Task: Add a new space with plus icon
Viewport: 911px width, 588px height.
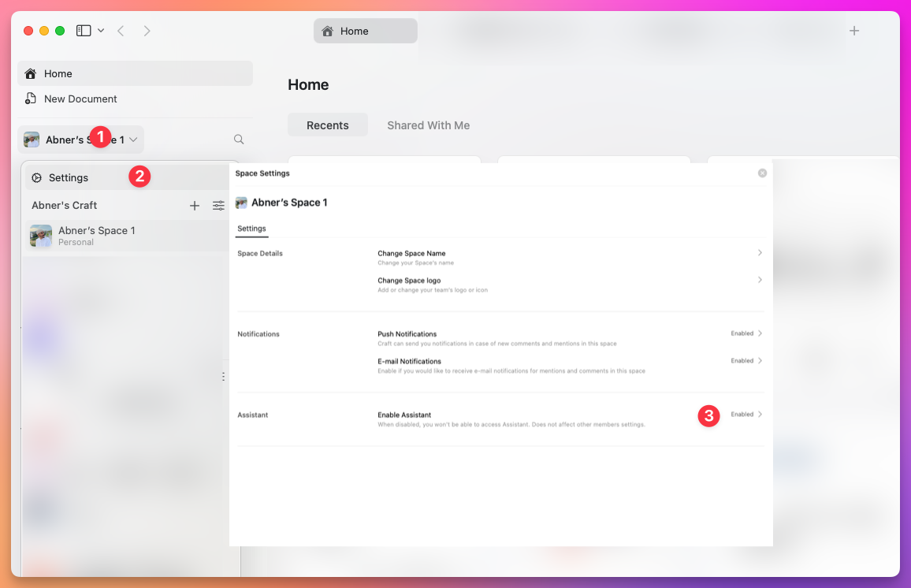Action: click(195, 206)
